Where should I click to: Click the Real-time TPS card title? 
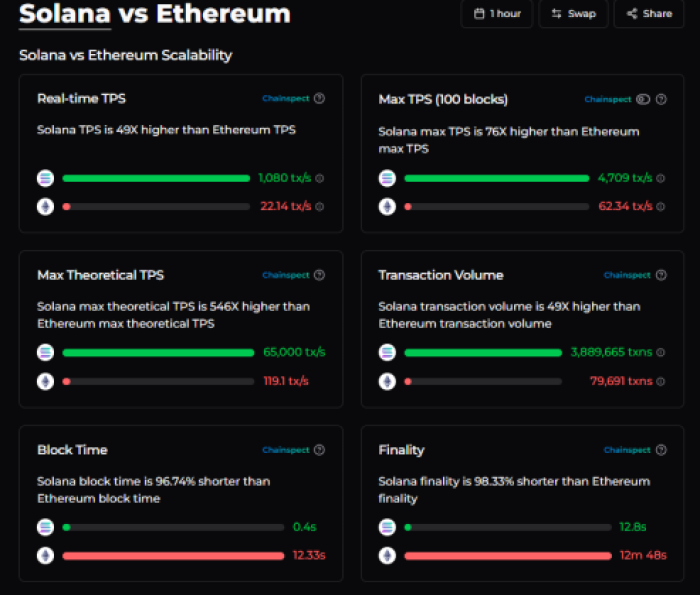tap(81, 99)
